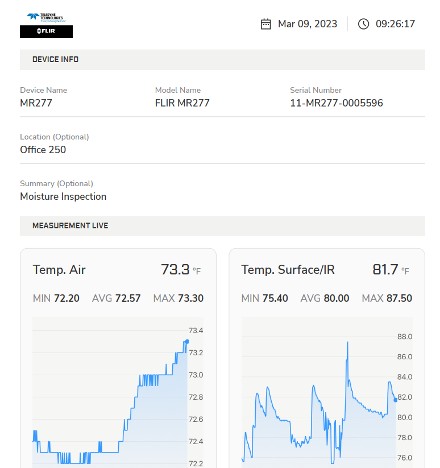Select the Mar 09, 2023 date text
The image size is (440, 468).
click(x=308, y=24)
